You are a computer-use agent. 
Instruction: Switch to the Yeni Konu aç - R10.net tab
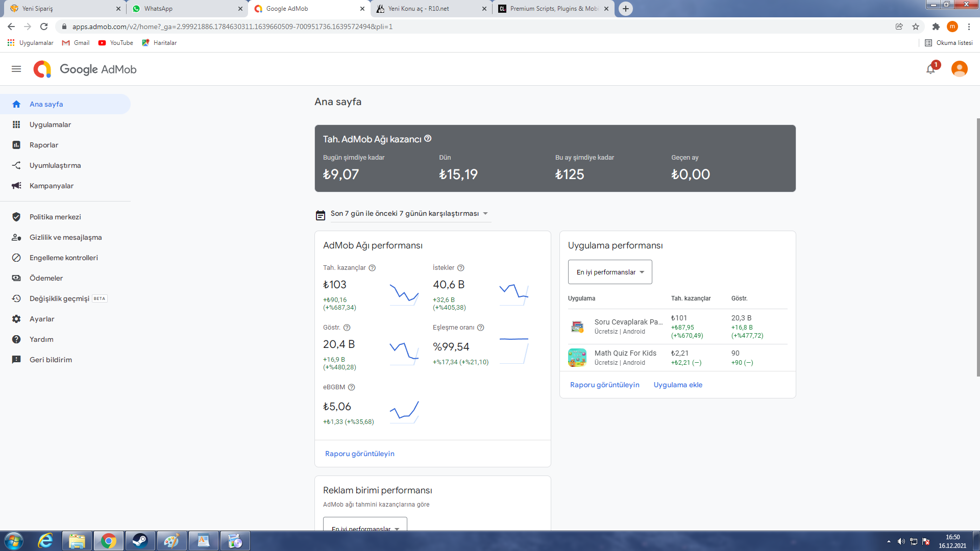click(x=432, y=9)
